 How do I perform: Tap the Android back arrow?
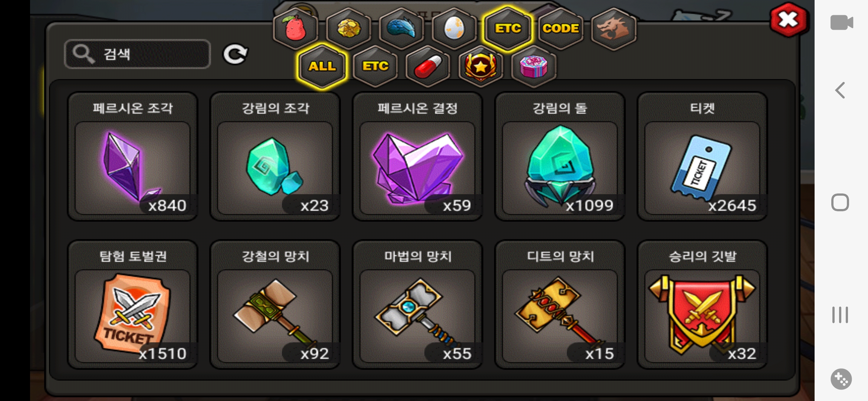[840, 90]
